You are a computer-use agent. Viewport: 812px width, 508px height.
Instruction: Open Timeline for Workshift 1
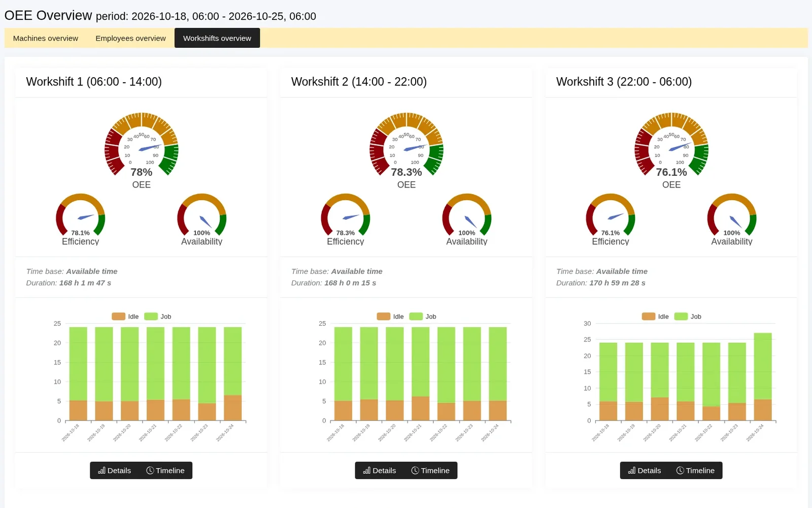pos(165,470)
